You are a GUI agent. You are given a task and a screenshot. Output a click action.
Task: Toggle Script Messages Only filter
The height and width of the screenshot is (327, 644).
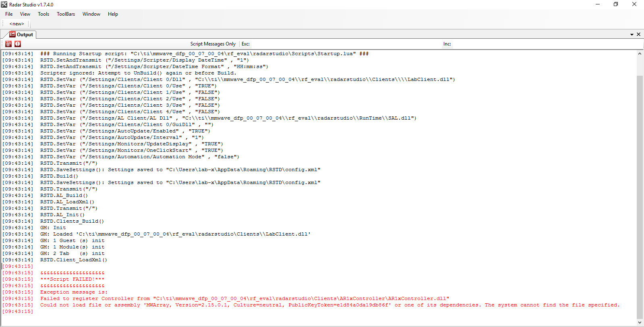tap(213, 44)
